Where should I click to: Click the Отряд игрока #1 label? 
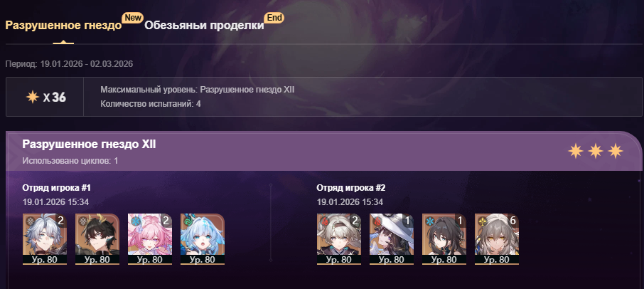[56, 188]
